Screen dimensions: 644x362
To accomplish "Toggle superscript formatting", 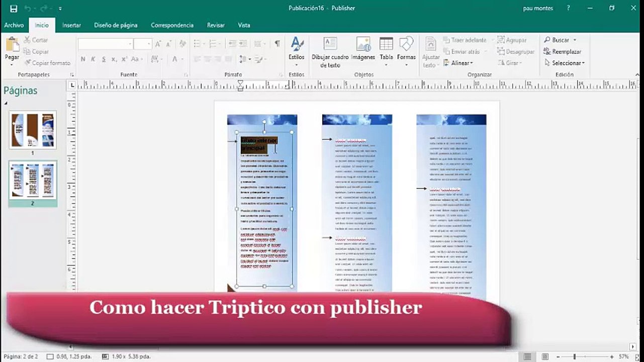I will point(124,59).
